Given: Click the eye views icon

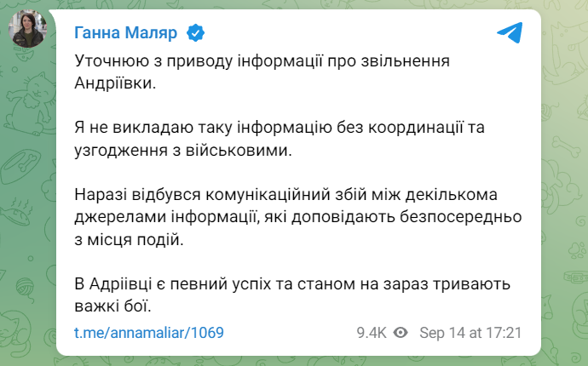Looking at the screenshot, I should (401, 332).
